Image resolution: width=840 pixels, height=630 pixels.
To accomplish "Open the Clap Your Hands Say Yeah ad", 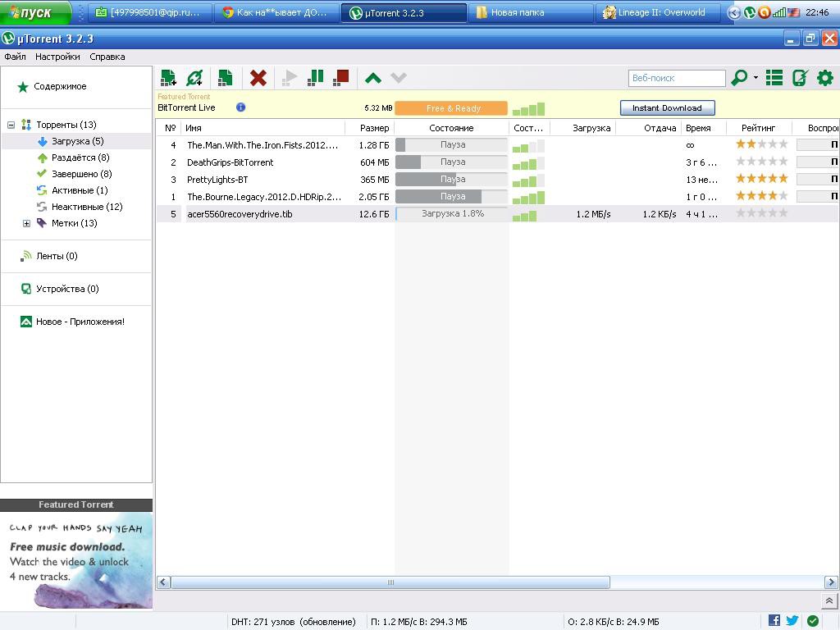I will point(76,559).
